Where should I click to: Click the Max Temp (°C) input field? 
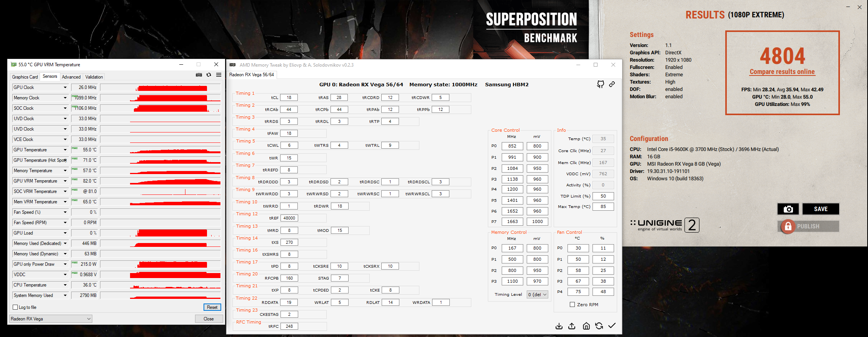tap(603, 206)
